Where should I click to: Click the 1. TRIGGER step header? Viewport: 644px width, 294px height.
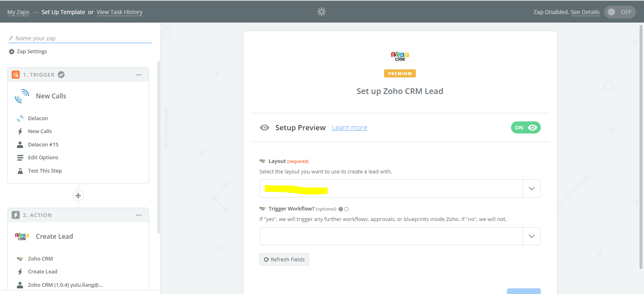coord(78,75)
